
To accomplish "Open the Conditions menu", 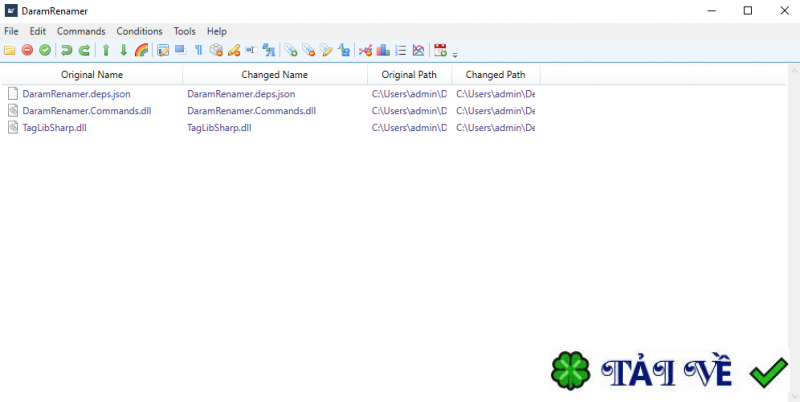I will (x=139, y=31).
